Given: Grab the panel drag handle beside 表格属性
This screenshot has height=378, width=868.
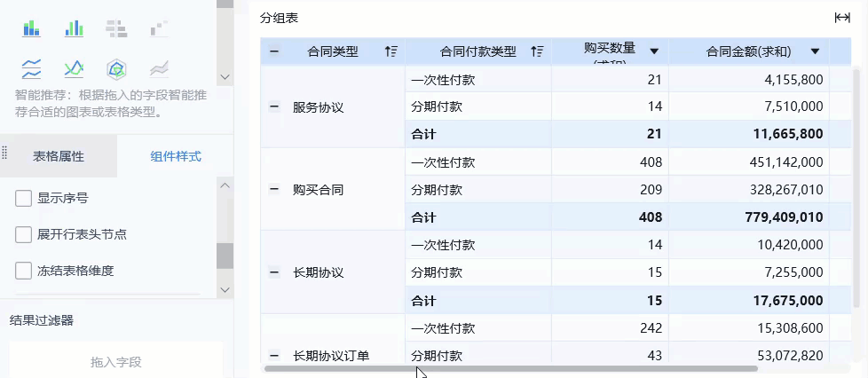Looking at the screenshot, I should coord(5,151).
